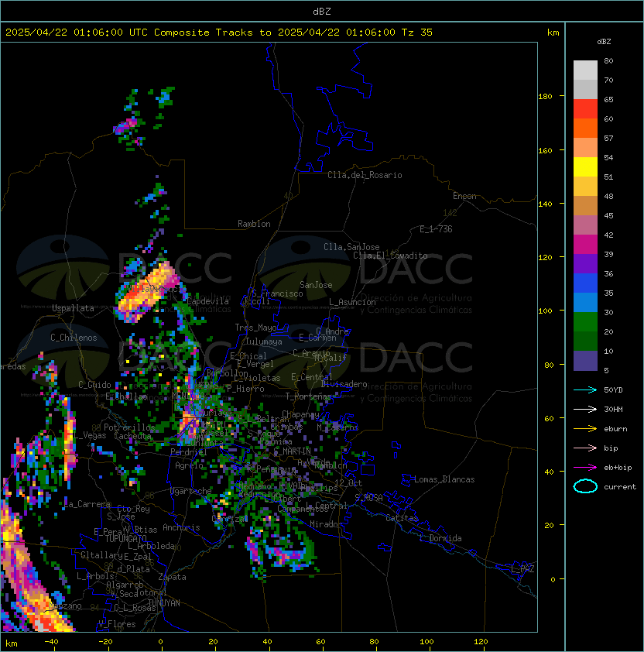Click the Ramblon label near border
Image resolution: width=644 pixels, height=652 pixels.
(254, 224)
